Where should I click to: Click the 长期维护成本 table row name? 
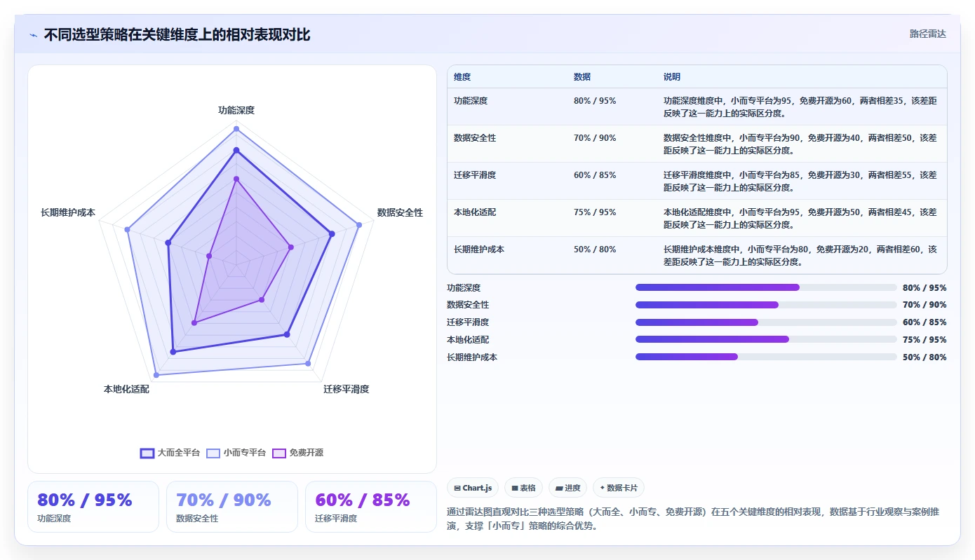[x=479, y=250]
